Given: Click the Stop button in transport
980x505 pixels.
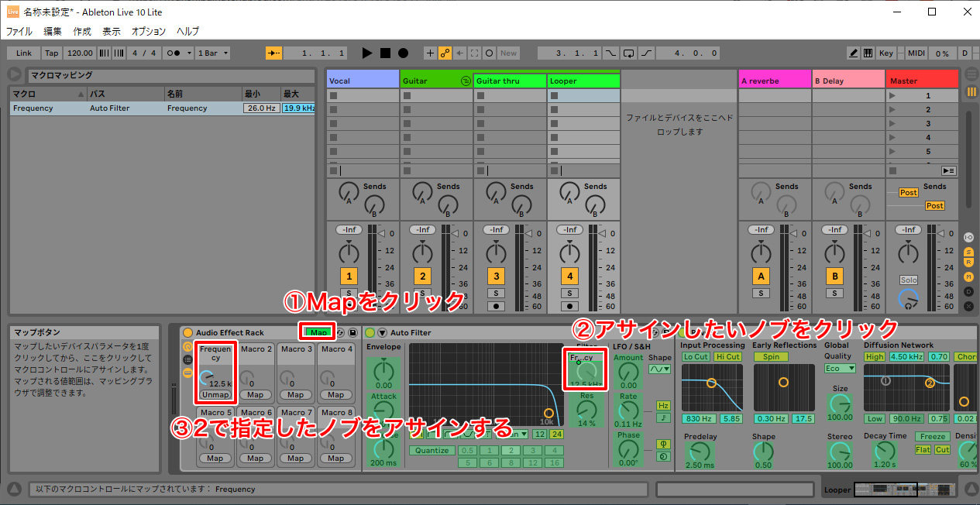Looking at the screenshot, I should tap(385, 53).
